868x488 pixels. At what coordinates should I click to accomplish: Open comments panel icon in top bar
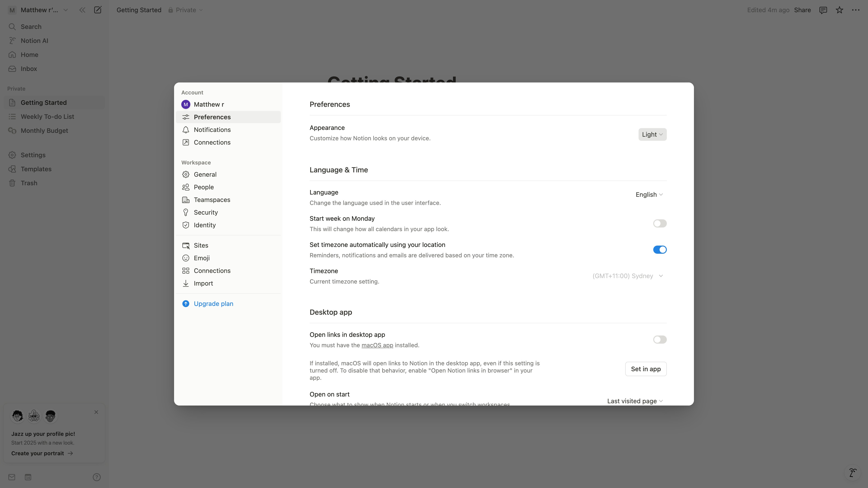click(823, 10)
